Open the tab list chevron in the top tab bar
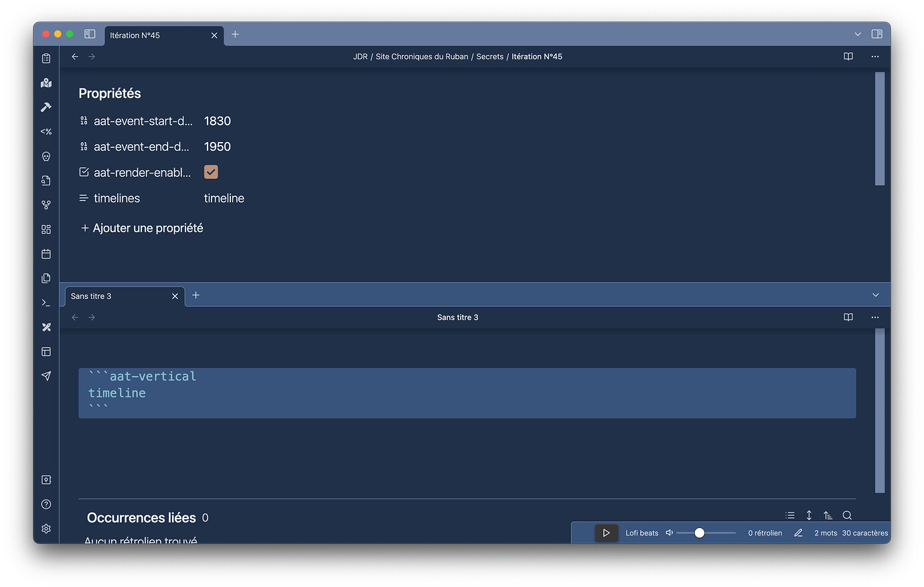The image size is (924, 587). pyautogui.click(x=858, y=34)
